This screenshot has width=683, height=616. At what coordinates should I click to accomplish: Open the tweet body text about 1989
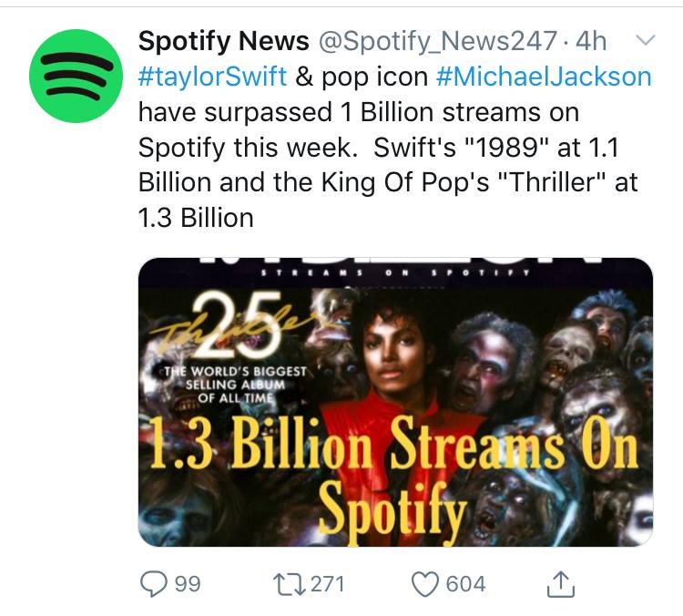tap(388, 165)
